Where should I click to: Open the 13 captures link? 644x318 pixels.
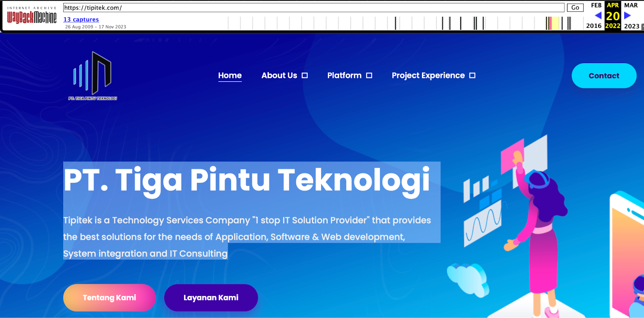click(81, 19)
